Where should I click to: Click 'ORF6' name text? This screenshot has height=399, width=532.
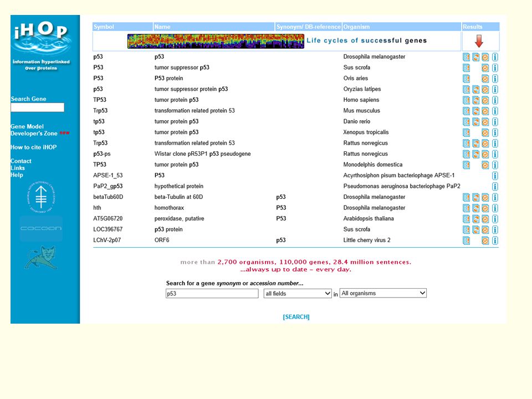(162, 240)
